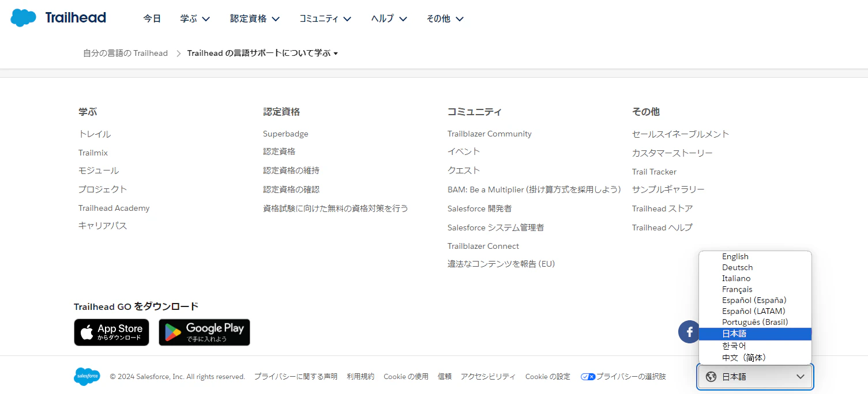Select 中文（简体）language option
868x394 pixels.
(755, 358)
